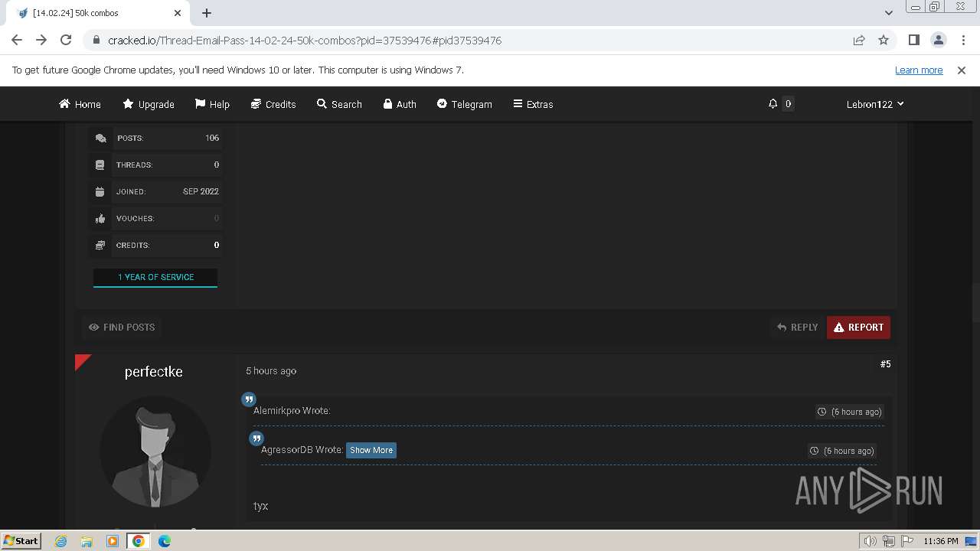Open the Chrome three-dot menu

[x=962, y=41]
